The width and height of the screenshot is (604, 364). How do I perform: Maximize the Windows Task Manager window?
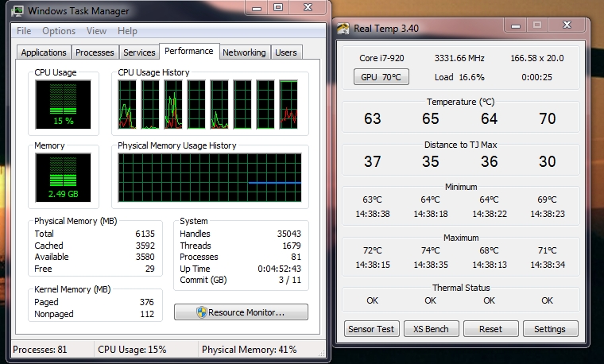point(278,8)
